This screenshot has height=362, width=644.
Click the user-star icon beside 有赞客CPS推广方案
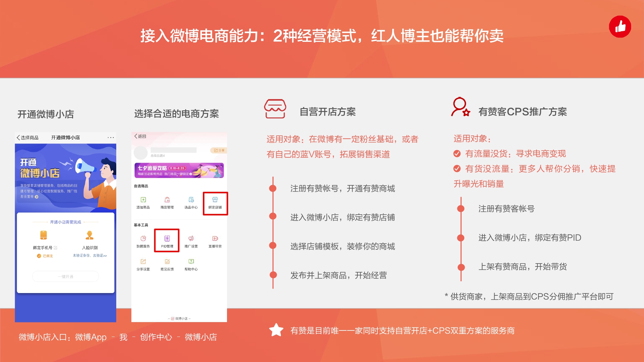[461, 107]
